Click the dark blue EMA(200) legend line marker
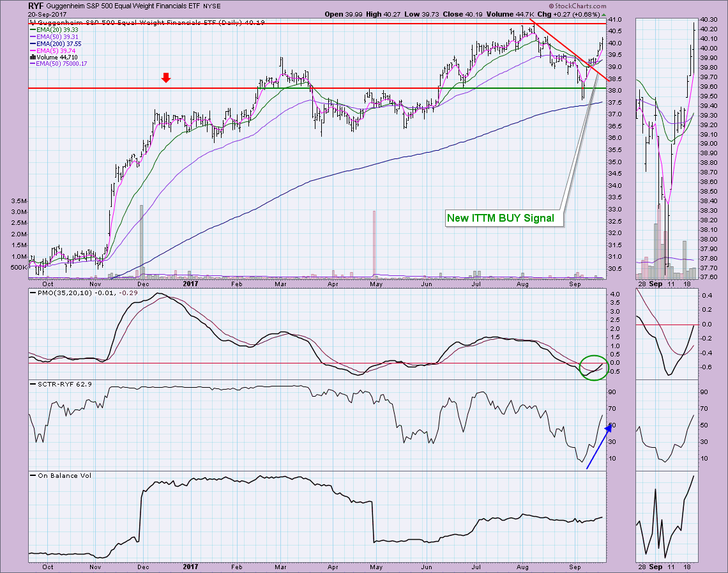This screenshot has width=728, height=573. pos(33,43)
